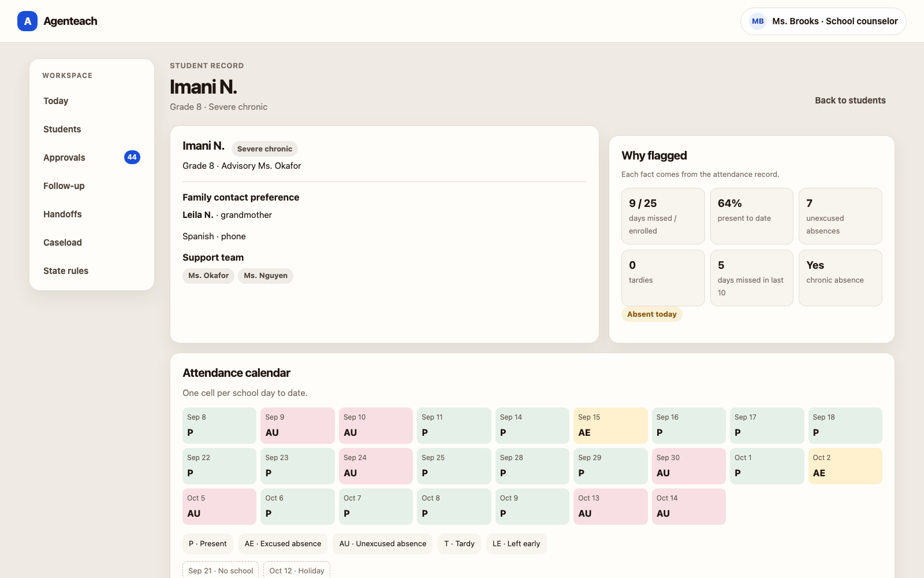The height and width of the screenshot is (578, 924).
Task: Select the Sep 14 calendar cell
Action: [x=532, y=426]
